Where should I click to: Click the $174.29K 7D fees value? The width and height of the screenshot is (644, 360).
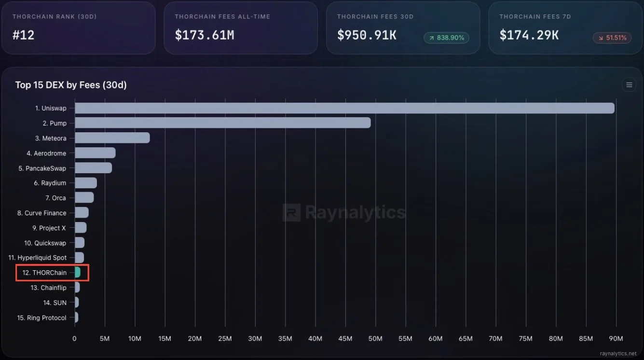click(x=529, y=35)
